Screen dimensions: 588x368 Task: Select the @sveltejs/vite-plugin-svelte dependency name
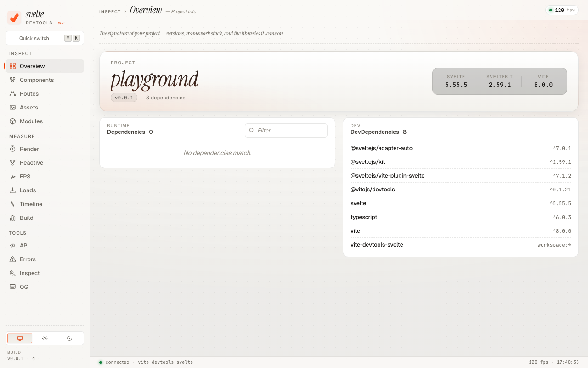(x=387, y=176)
